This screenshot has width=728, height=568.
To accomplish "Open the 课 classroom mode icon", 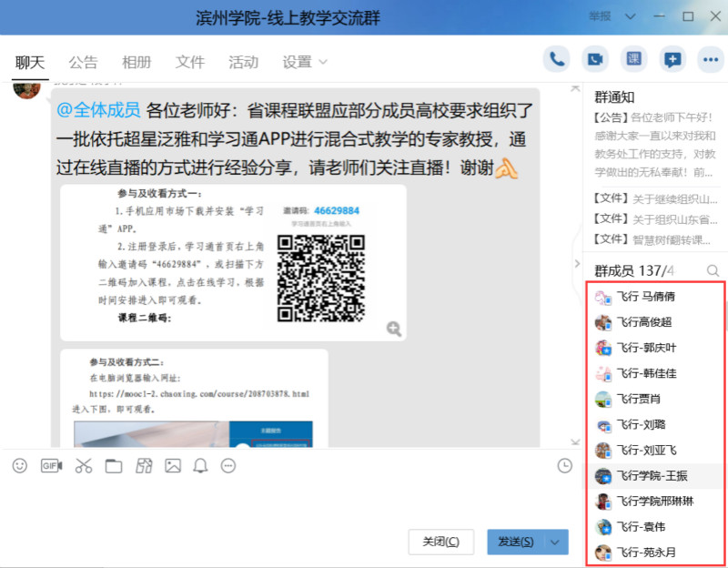I will click(633, 60).
